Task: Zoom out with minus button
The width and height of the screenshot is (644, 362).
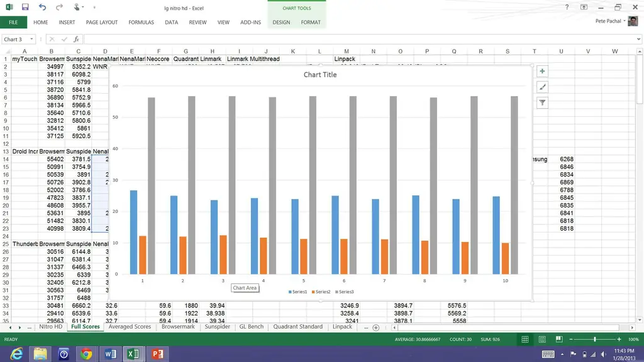Action: tap(571, 339)
